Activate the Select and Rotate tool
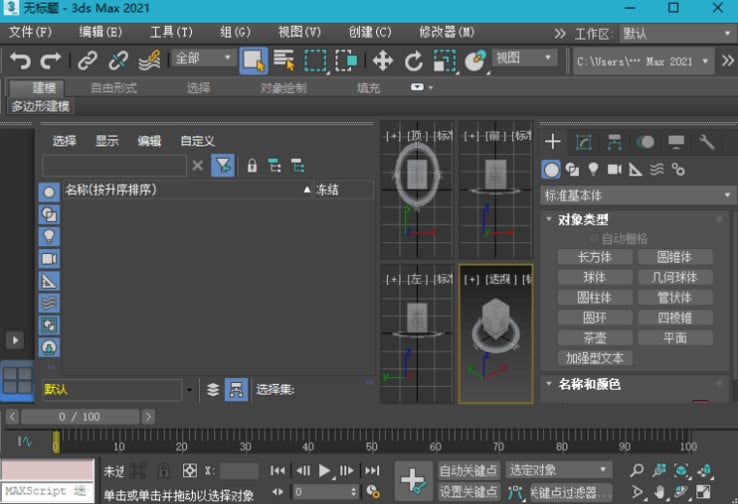The image size is (738, 504). click(x=414, y=61)
